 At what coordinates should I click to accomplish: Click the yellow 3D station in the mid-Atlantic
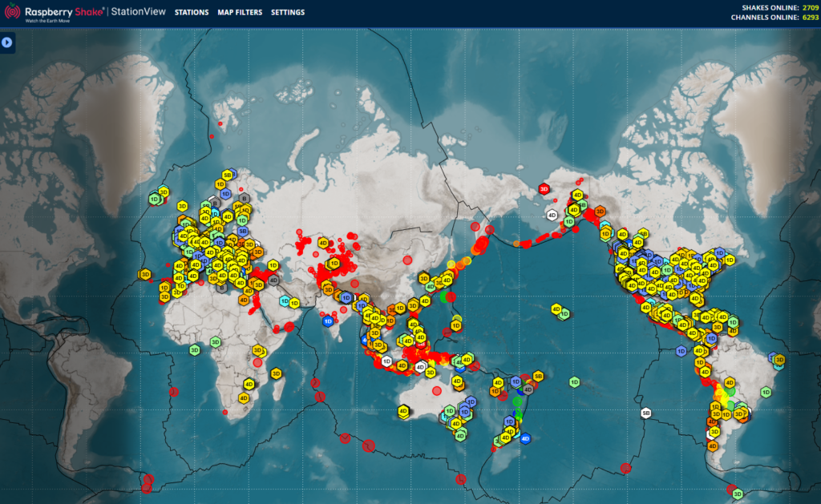[145, 274]
